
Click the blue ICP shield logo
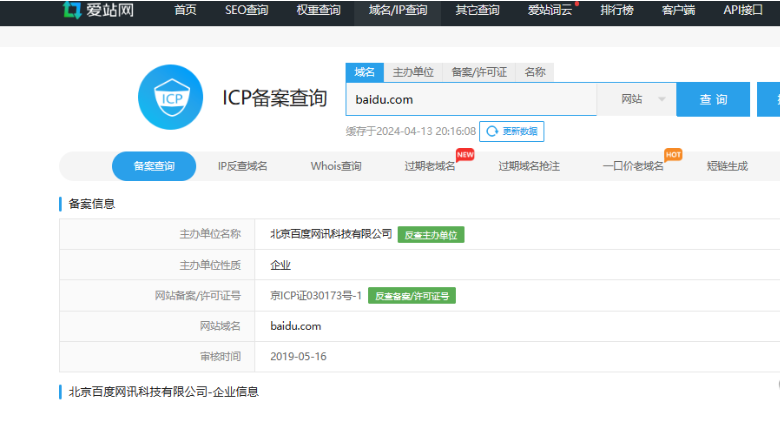[x=171, y=97]
